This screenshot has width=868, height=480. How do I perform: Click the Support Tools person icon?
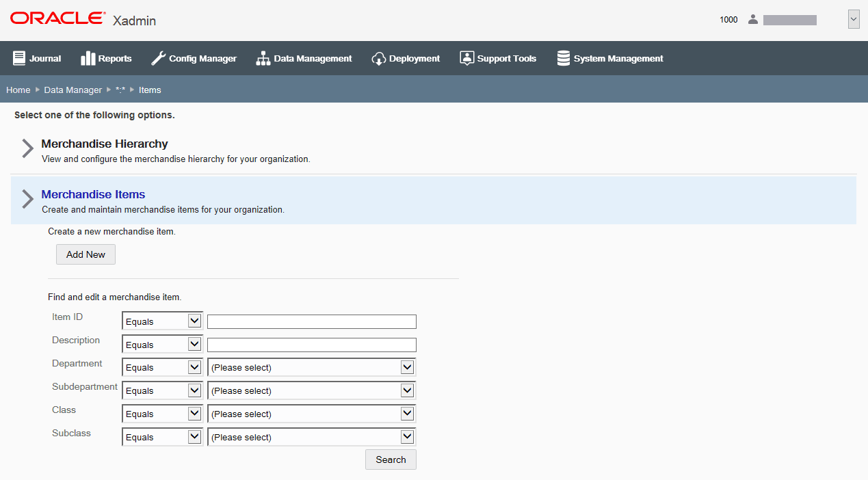[x=466, y=58]
